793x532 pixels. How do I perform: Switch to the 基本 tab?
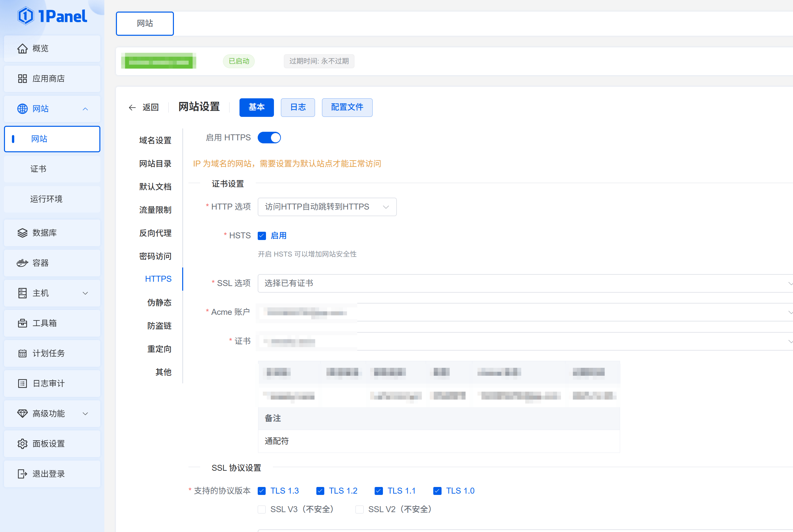click(257, 108)
